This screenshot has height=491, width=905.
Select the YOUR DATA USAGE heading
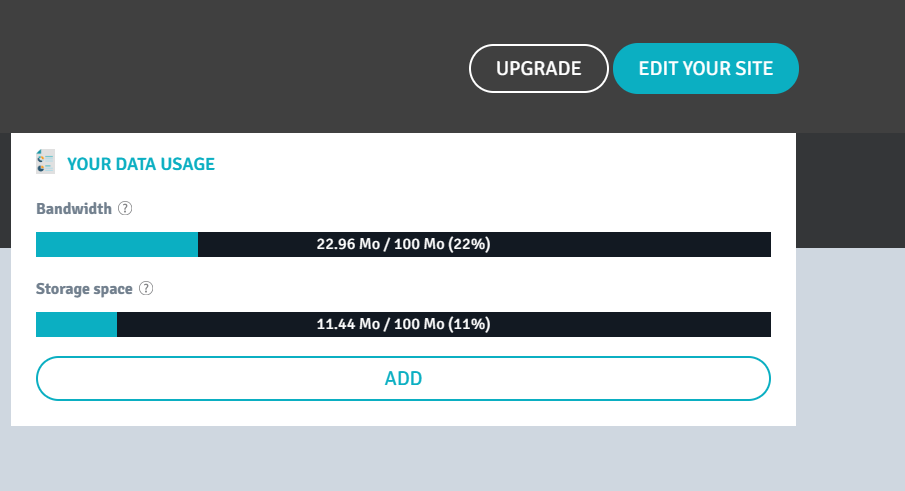click(x=141, y=164)
